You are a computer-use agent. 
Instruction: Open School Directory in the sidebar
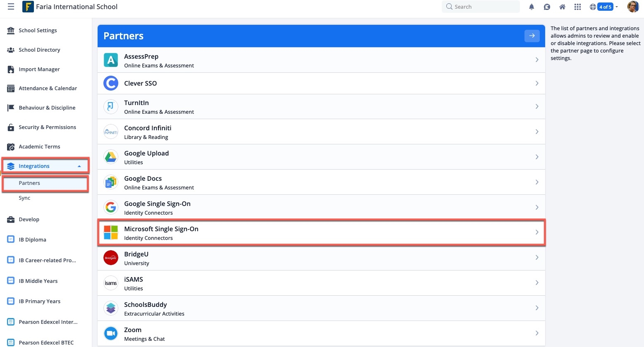pos(39,50)
